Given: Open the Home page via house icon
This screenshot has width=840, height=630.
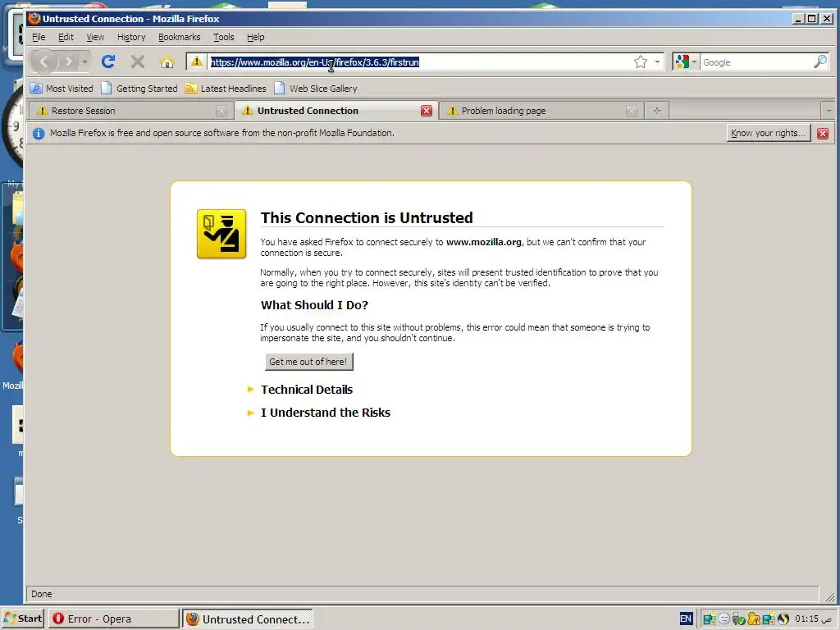Looking at the screenshot, I should (167, 62).
